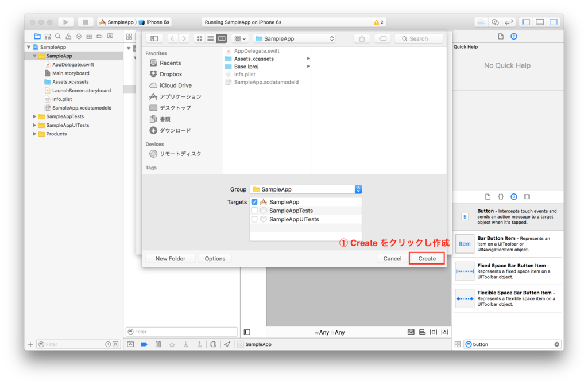Check the SampleAppUITests target checkbox

[x=254, y=219]
